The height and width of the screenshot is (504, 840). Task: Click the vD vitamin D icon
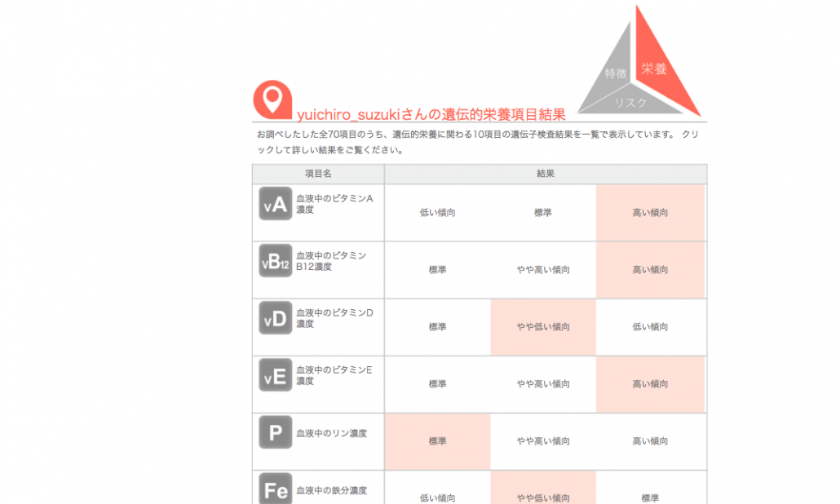click(276, 318)
